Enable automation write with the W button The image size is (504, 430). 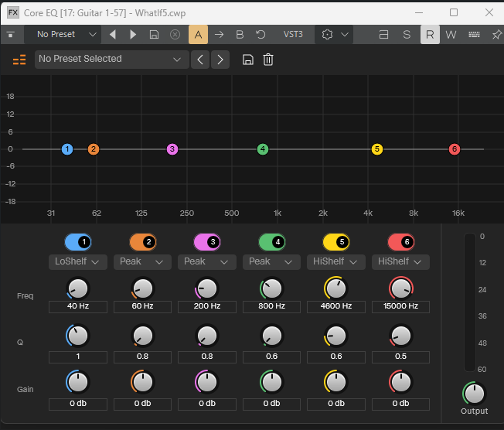pos(451,34)
